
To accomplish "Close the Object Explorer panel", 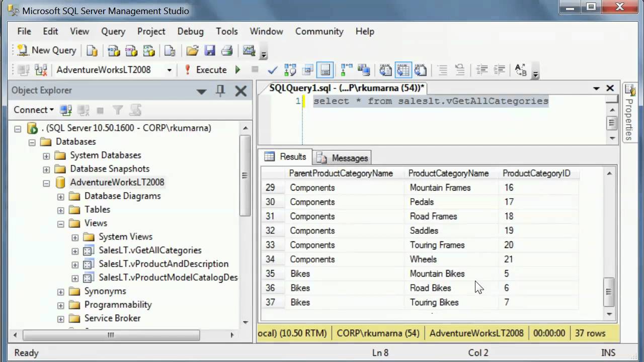I will point(241,90).
